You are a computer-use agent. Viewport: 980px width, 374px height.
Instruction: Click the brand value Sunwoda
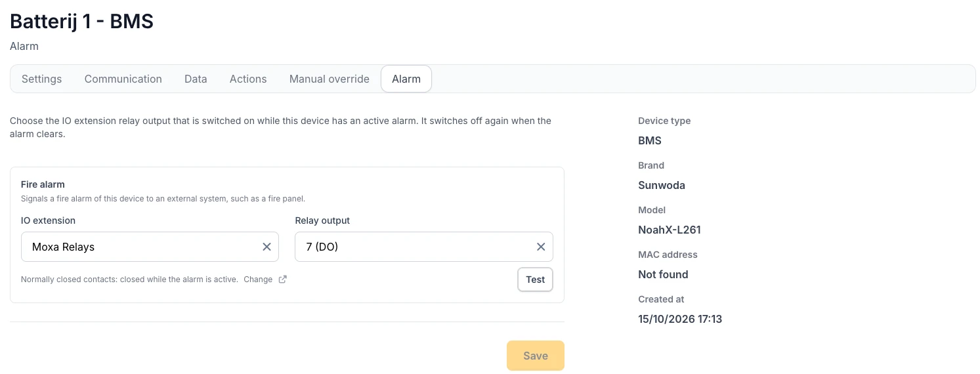662,185
